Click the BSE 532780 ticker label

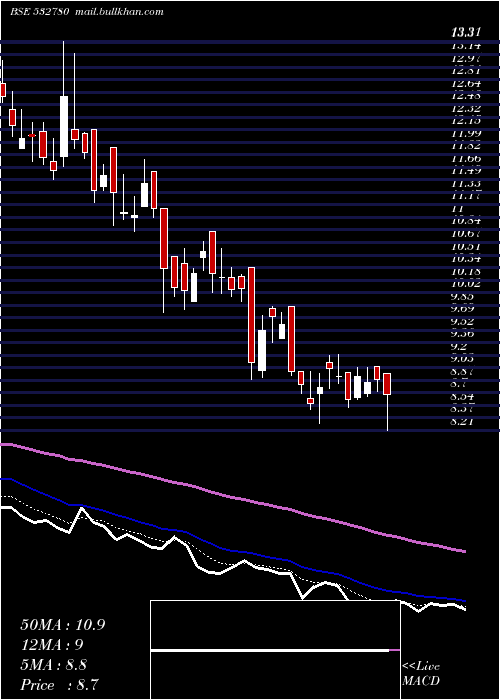tap(39, 12)
